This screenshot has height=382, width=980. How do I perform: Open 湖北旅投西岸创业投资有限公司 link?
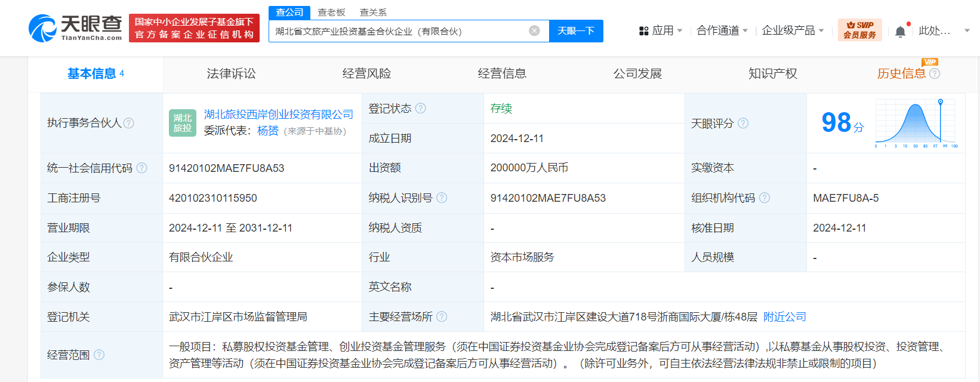point(279,114)
